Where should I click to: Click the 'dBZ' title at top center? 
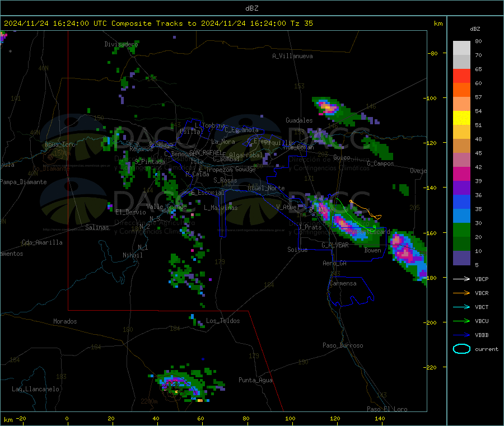tap(251, 8)
